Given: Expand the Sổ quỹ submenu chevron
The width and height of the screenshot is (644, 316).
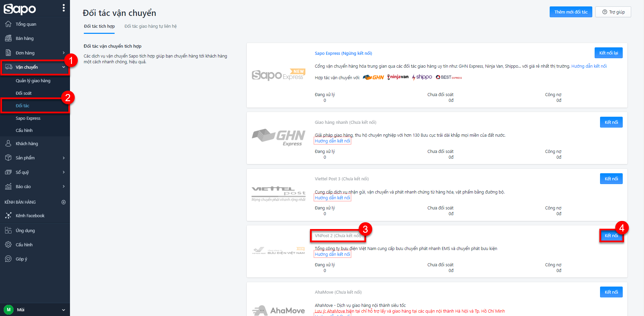Looking at the screenshot, I should click(64, 172).
